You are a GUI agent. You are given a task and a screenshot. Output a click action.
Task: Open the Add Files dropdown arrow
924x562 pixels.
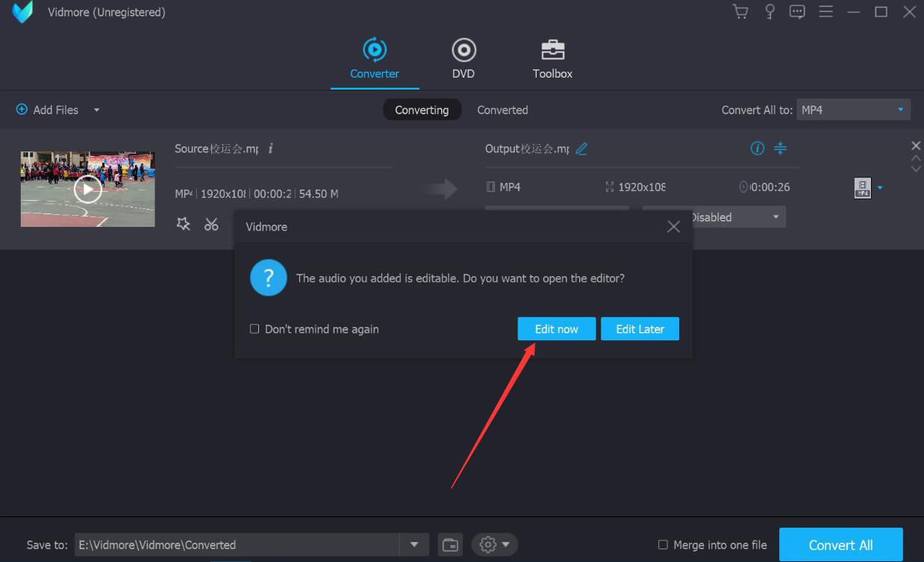tap(96, 110)
